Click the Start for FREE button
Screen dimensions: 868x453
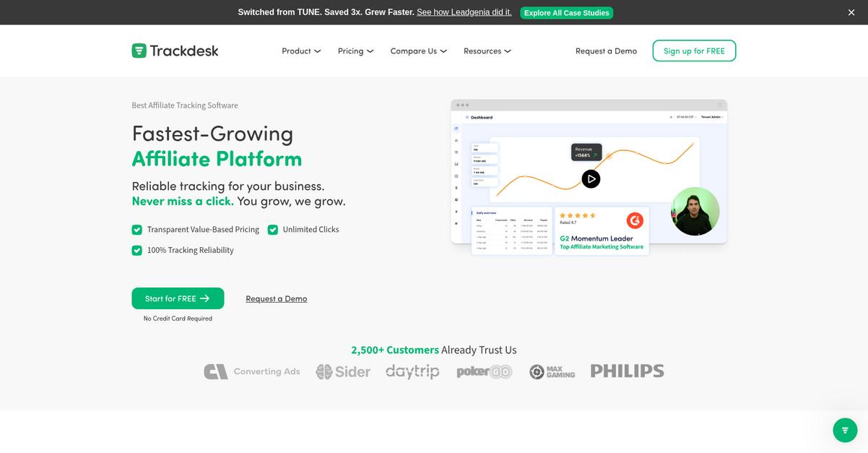[x=178, y=298]
